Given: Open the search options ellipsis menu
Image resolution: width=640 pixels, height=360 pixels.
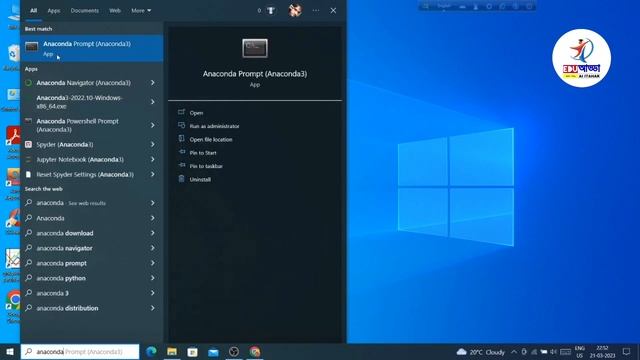Looking at the screenshot, I should click(x=316, y=11).
